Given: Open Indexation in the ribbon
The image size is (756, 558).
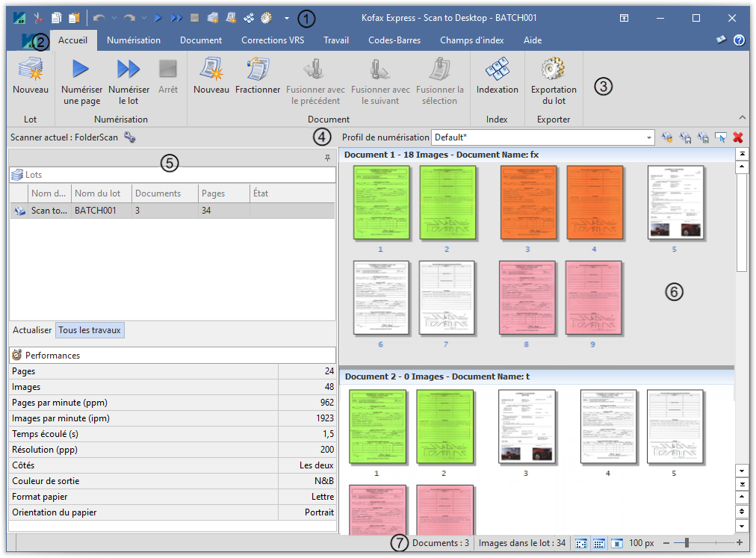Looking at the screenshot, I should [x=497, y=70].
